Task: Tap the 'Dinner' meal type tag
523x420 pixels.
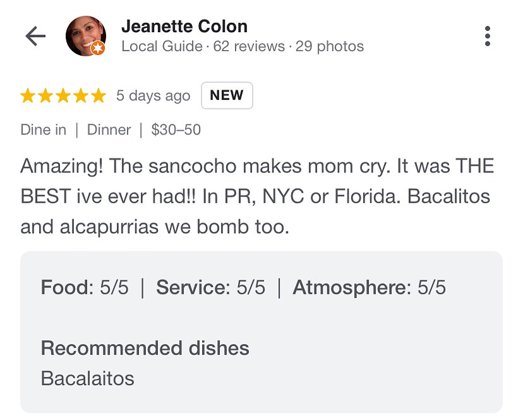Action: (x=109, y=129)
